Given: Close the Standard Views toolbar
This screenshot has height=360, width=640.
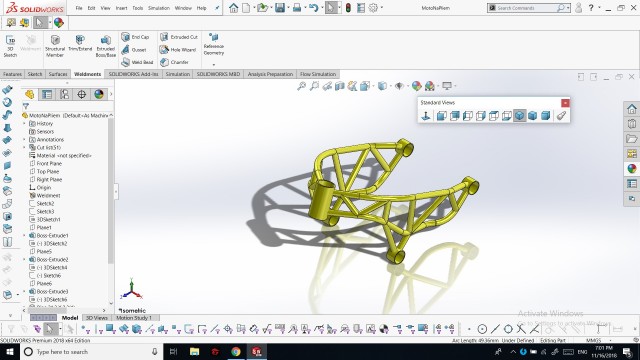Looking at the screenshot, I should [565, 103].
